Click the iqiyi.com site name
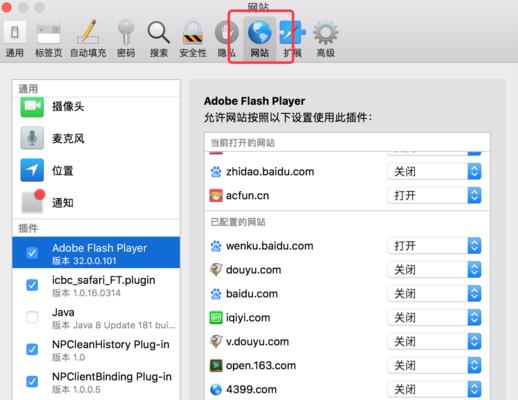518x400 pixels. [248, 318]
